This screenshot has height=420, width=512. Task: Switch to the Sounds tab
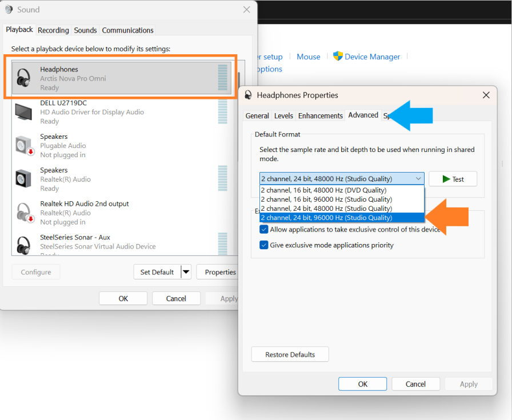(x=85, y=30)
